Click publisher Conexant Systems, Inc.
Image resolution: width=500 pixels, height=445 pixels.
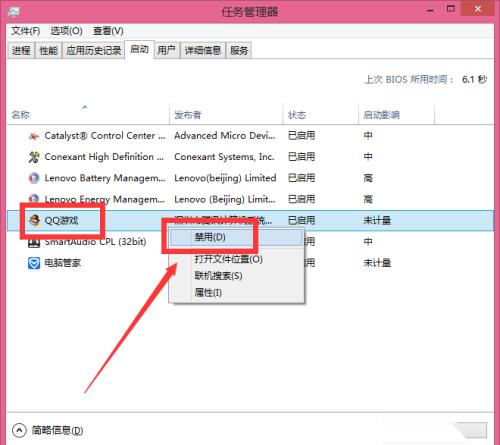tap(224, 157)
